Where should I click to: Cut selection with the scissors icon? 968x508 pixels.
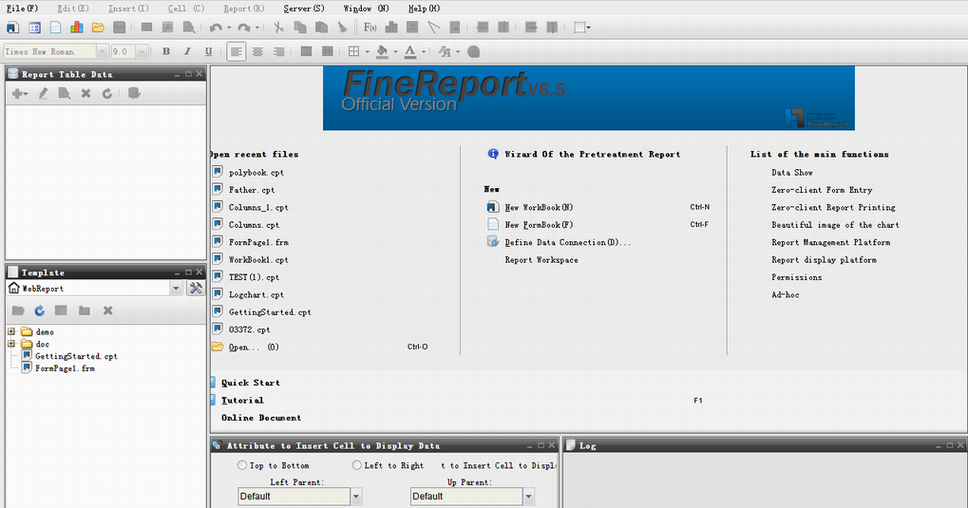point(278,27)
